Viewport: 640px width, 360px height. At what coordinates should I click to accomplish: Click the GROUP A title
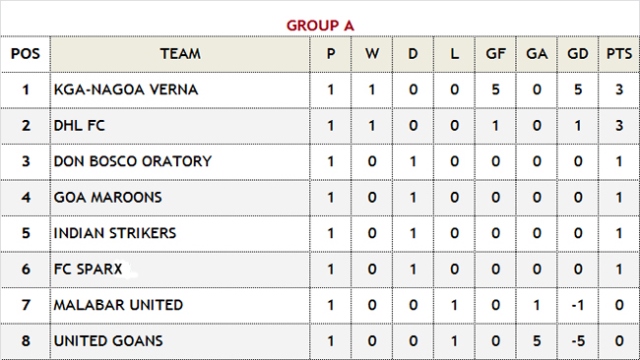(x=320, y=25)
